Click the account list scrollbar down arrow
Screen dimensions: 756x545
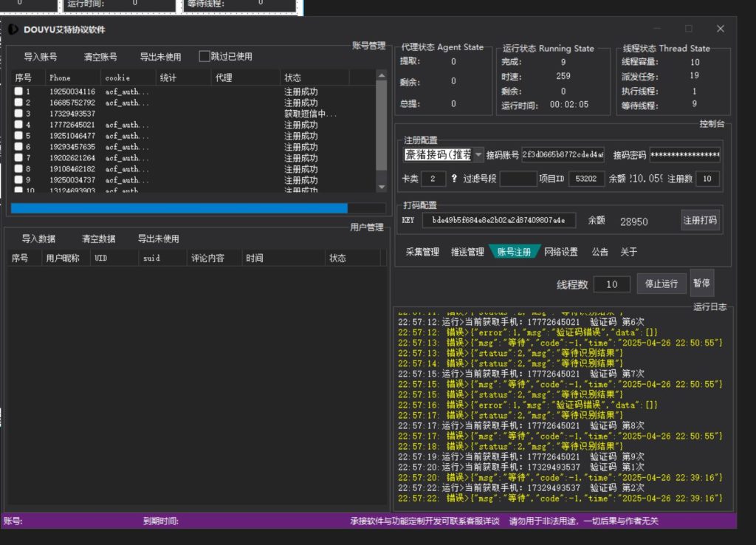(381, 188)
